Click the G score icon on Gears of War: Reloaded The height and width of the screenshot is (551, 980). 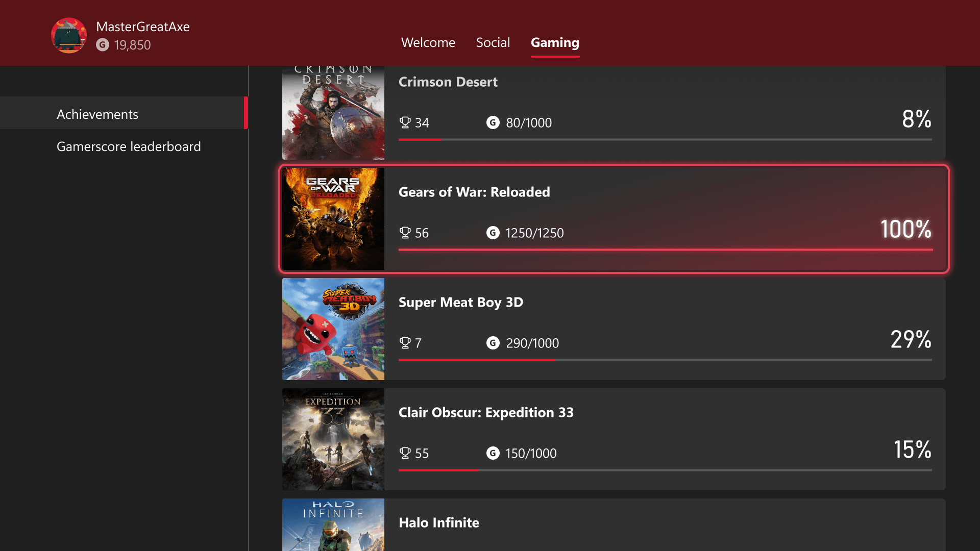point(493,233)
